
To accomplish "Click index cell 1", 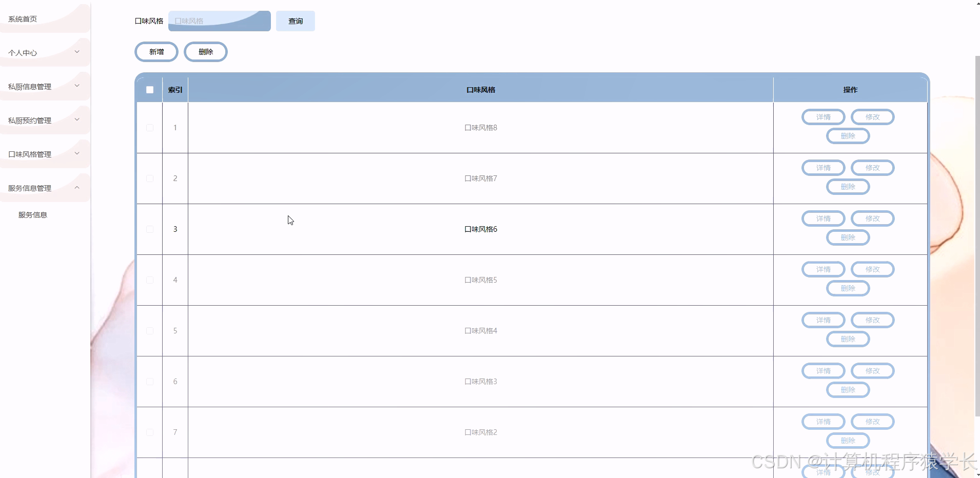I will tap(175, 128).
